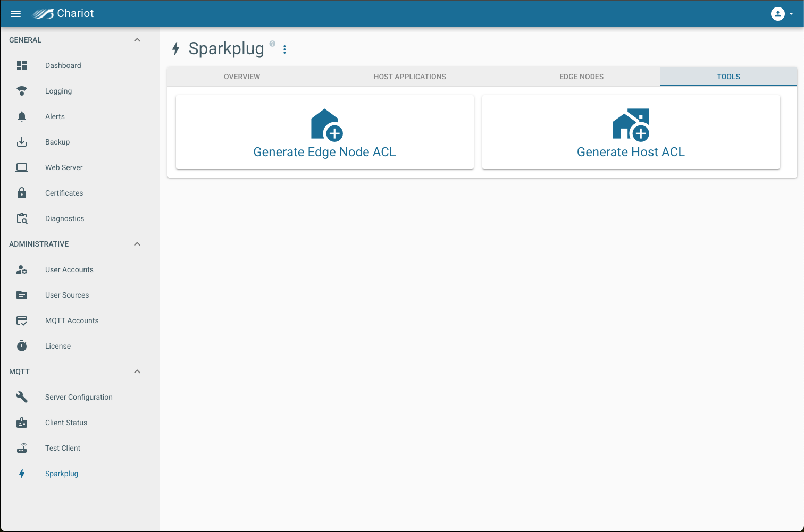Click the User Sources folder icon
Image resolution: width=804 pixels, height=532 pixels.
tap(22, 295)
